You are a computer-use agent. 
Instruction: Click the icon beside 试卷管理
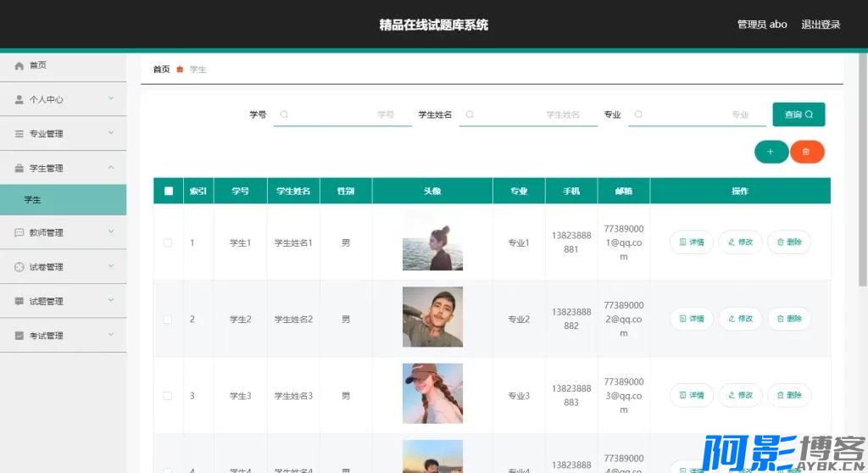point(19,267)
